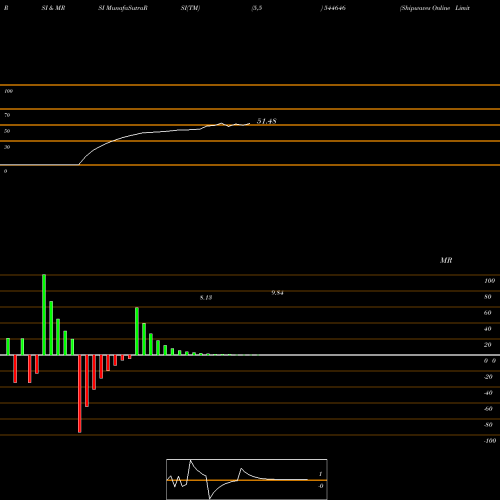
Task: Click the 60 label on MR axis
Action: pos(488,313)
